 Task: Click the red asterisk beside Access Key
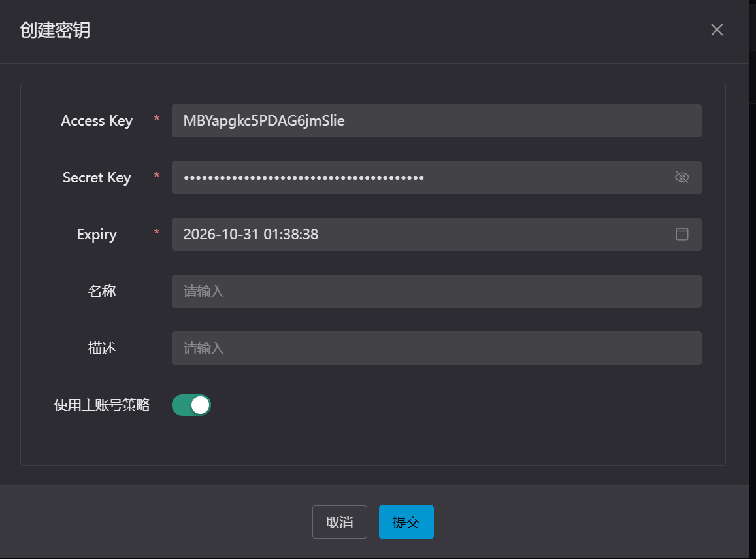pos(156,120)
